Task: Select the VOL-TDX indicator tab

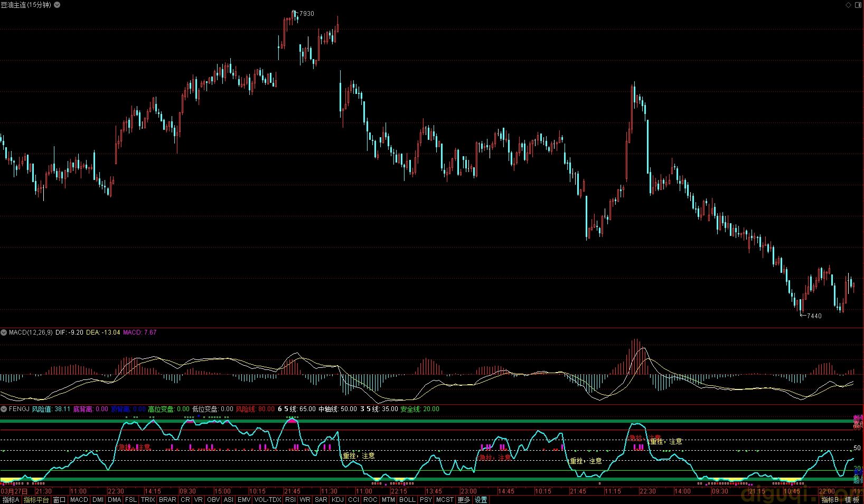Action: click(x=268, y=500)
